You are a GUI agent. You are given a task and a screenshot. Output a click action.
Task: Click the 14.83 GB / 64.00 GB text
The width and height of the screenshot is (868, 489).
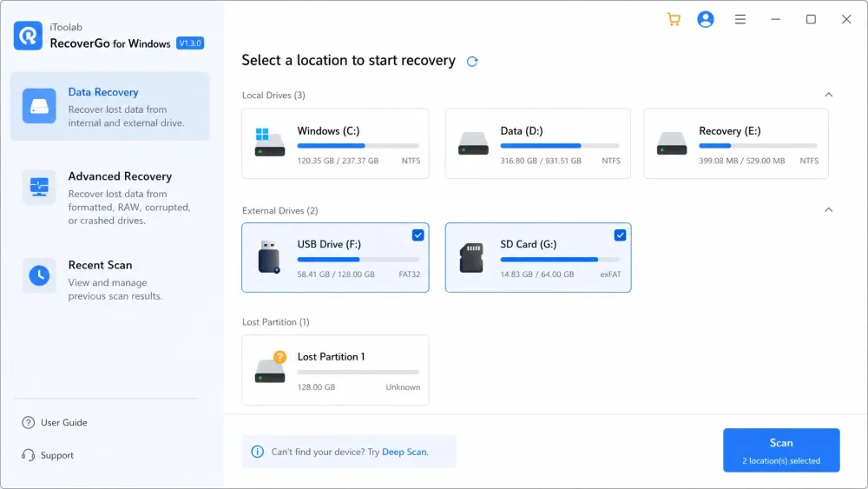pos(537,274)
